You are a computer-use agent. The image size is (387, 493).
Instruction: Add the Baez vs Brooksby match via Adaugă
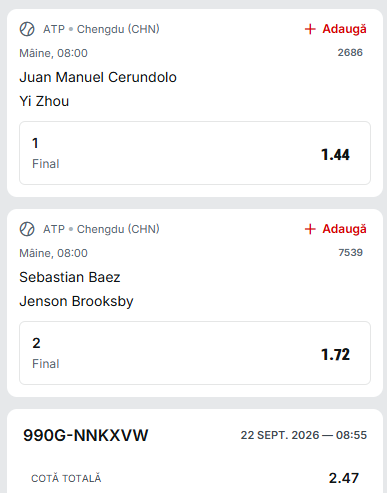(336, 229)
